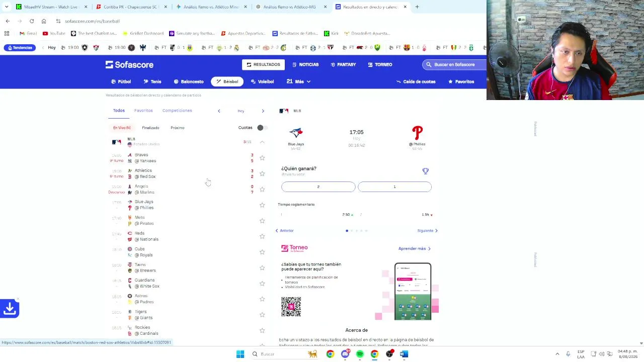
Task: Open Word from the taskbar
Action: click(x=404, y=354)
